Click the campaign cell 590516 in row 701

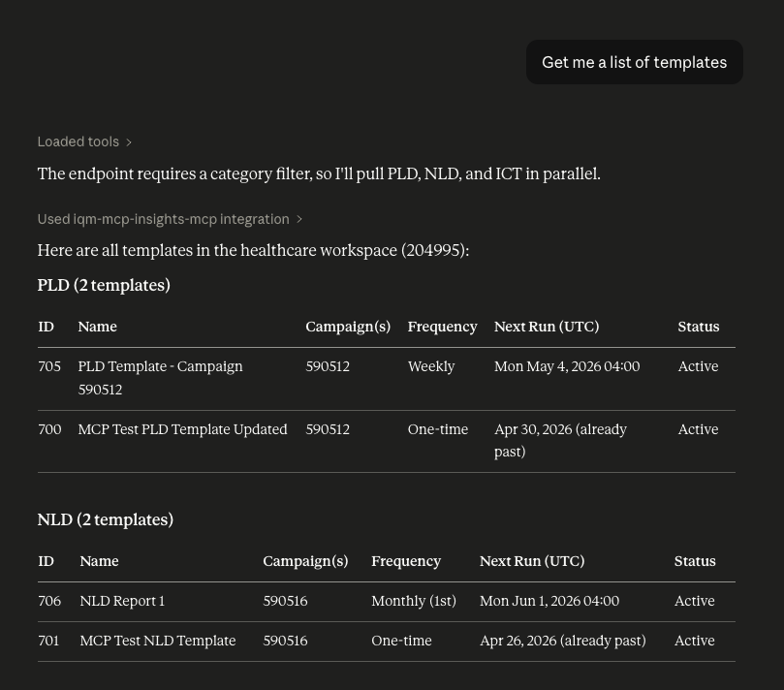[285, 641]
